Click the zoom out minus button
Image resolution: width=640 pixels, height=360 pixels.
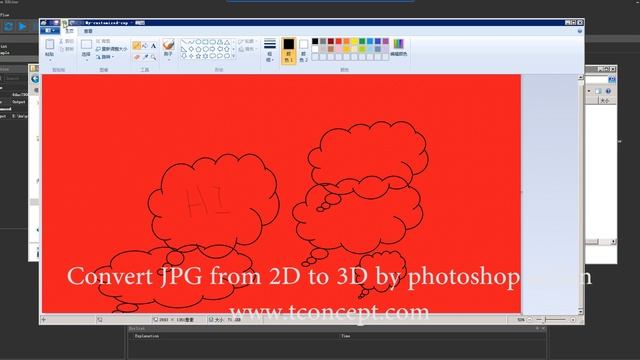[530, 320]
